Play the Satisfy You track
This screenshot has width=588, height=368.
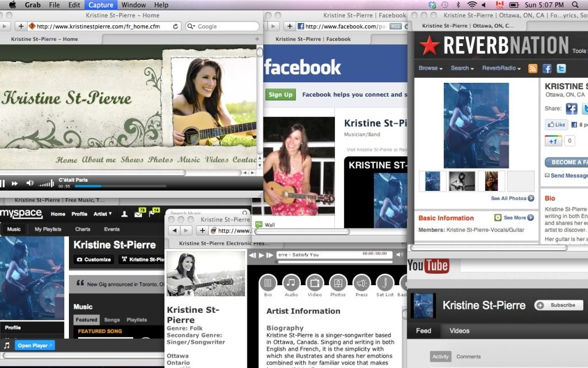(x=261, y=255)
